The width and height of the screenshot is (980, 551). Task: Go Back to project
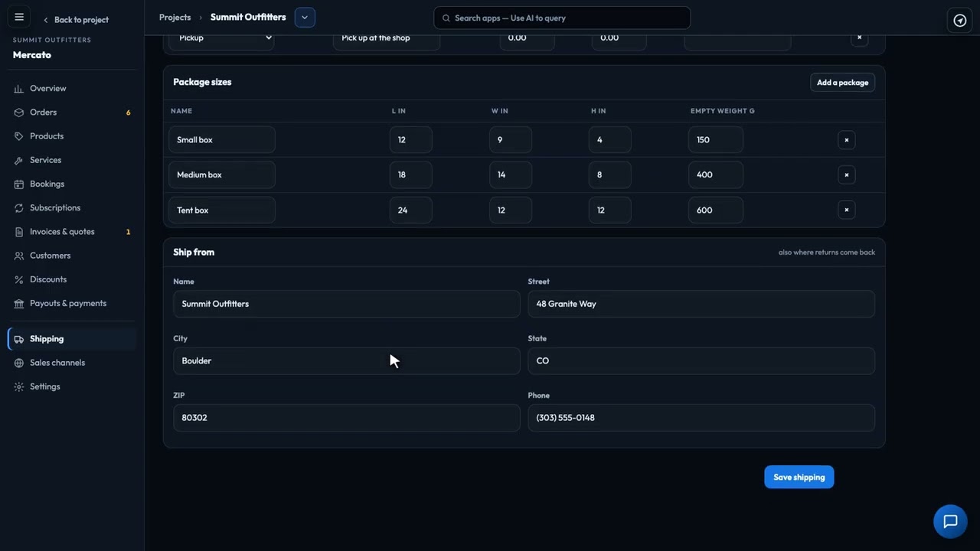75,20
